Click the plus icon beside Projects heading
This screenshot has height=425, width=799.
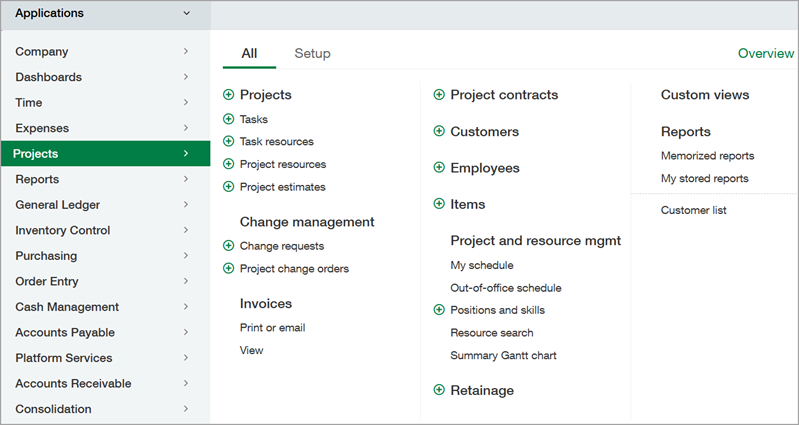229,95
